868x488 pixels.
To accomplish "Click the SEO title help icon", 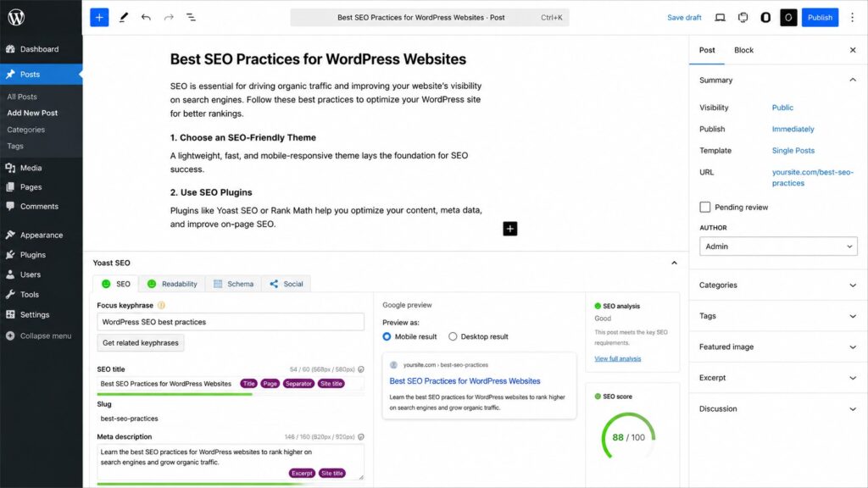I will pos(361,369).
